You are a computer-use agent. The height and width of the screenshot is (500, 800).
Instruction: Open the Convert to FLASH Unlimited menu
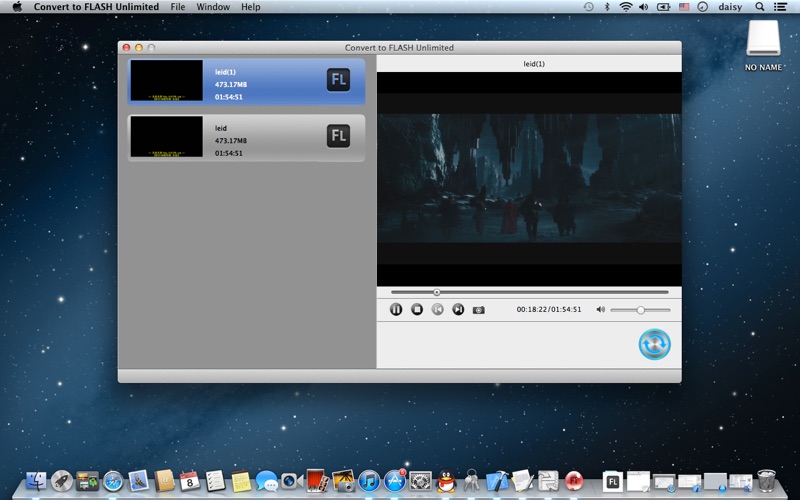tap(96, 7)
